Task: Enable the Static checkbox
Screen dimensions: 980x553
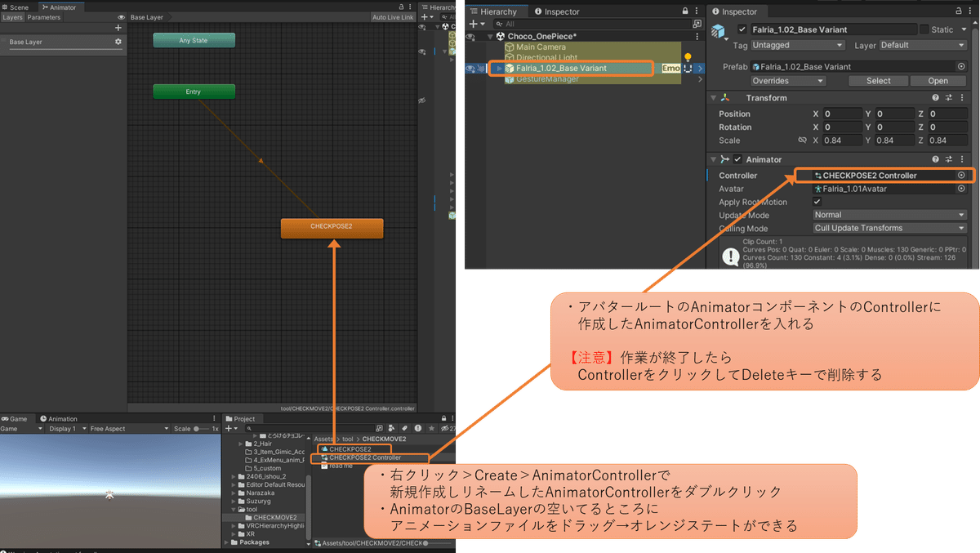Action: (x=924, y=29)
